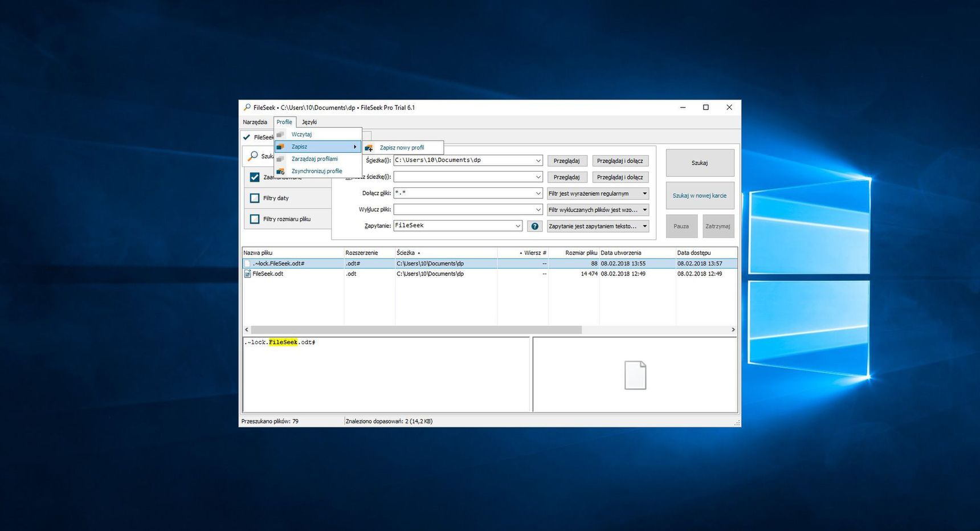The width and height of the screenshot is (980, 531).
Task: Click Przeglądaj i dołącz for exclude path
Action: pyautogui.click(x=620, y=177)
